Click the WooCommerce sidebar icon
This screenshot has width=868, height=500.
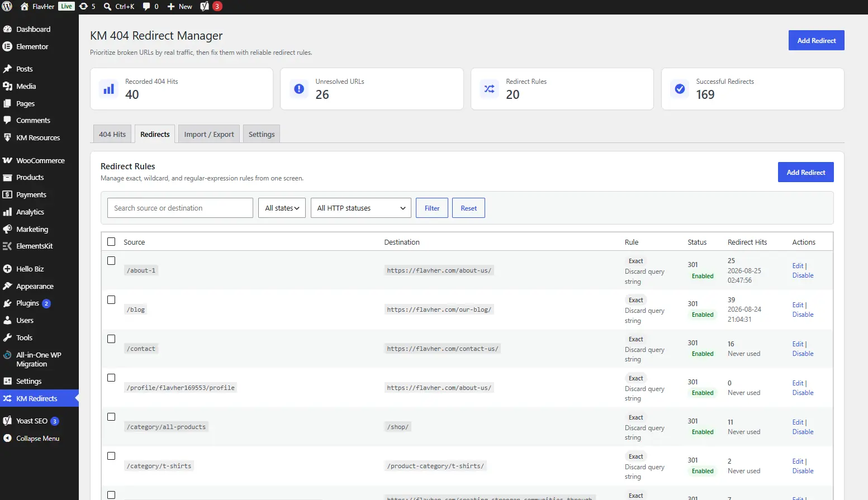tap(7, 160)
